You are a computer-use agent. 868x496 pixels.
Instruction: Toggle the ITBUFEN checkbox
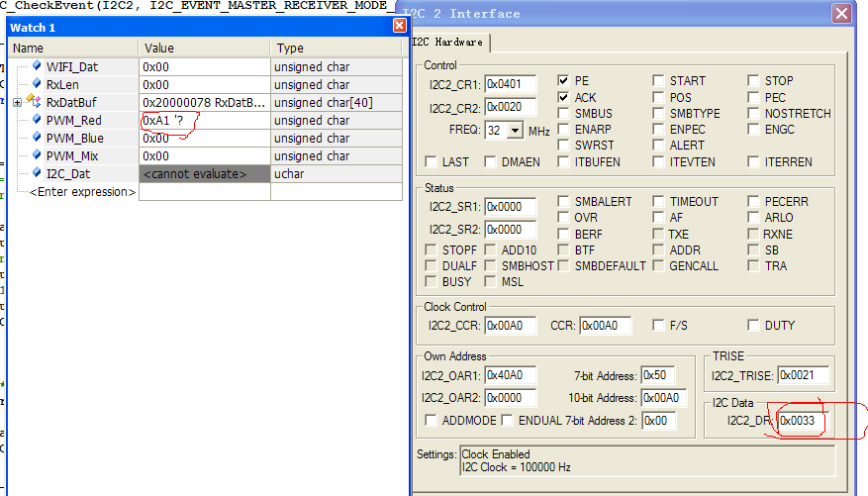pos(563,161)
